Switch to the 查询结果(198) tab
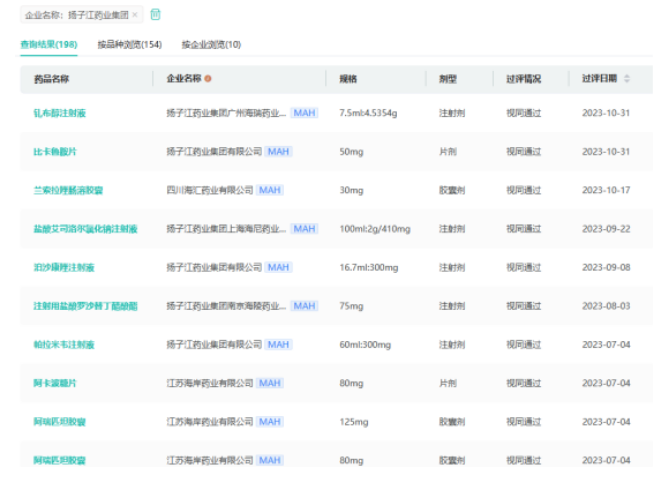 (49, 45)
